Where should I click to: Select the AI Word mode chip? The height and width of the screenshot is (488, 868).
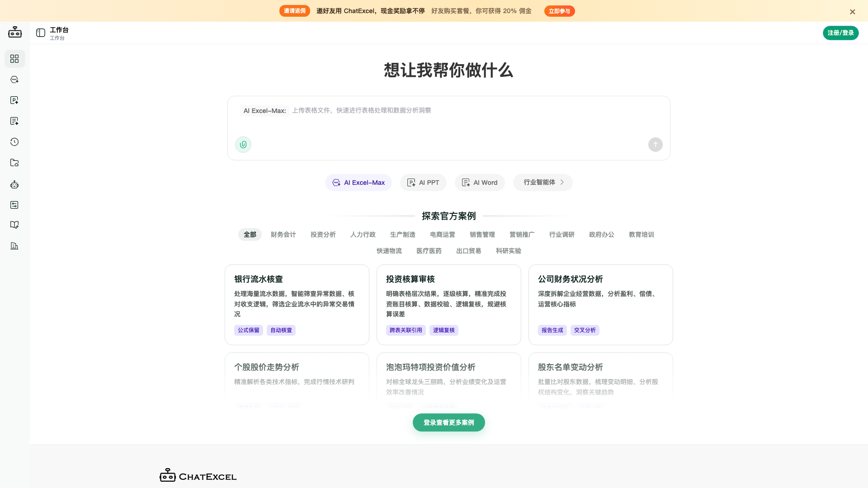(x=480, y=183)
